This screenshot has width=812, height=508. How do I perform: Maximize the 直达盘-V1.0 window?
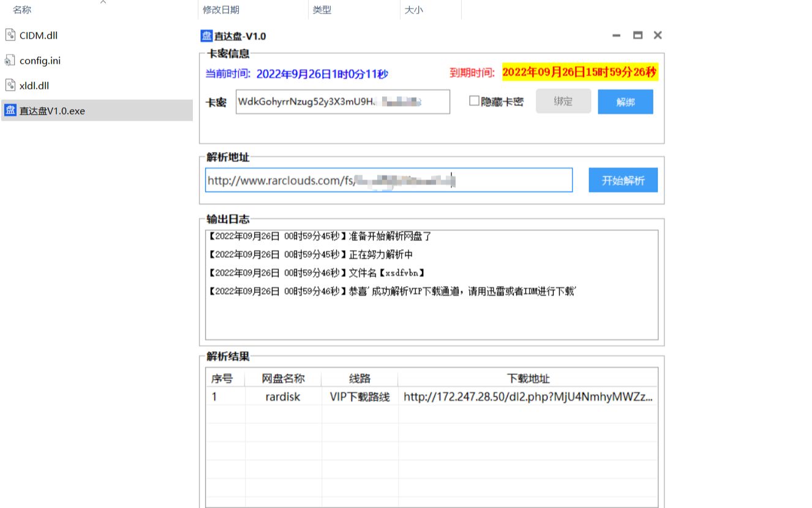[637, 36]
